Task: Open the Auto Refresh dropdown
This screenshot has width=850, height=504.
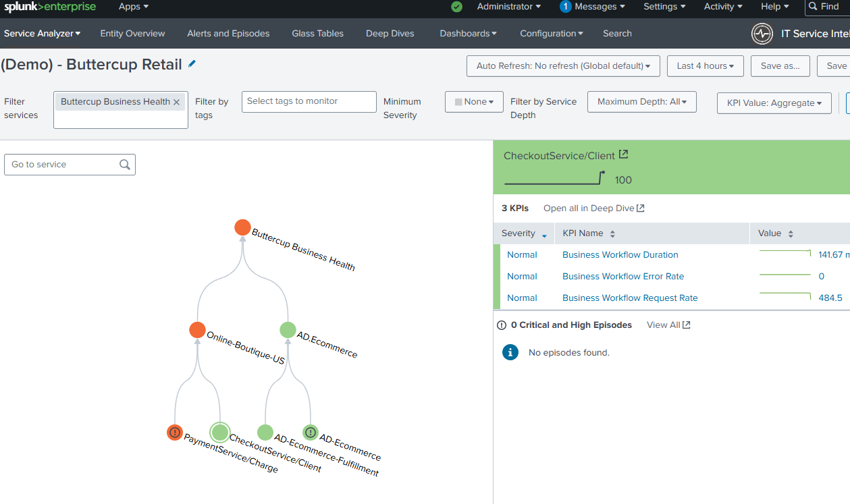Action: tap(563, 66)
